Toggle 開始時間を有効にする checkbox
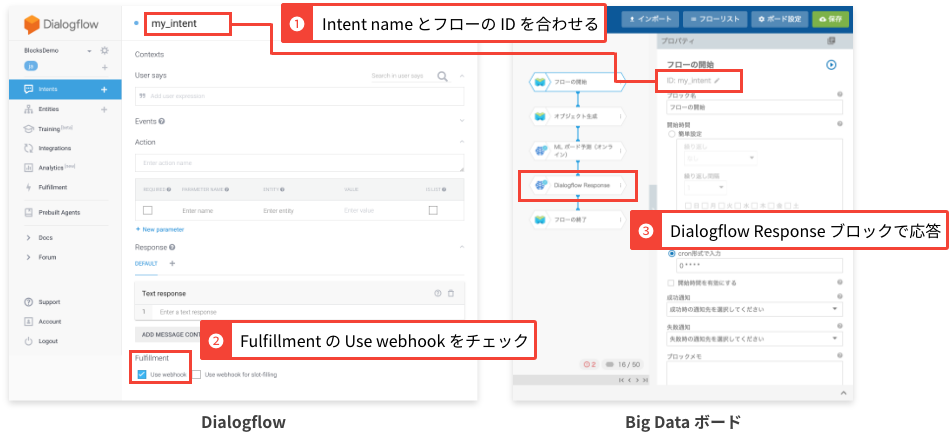 click(x=671, y=283)
